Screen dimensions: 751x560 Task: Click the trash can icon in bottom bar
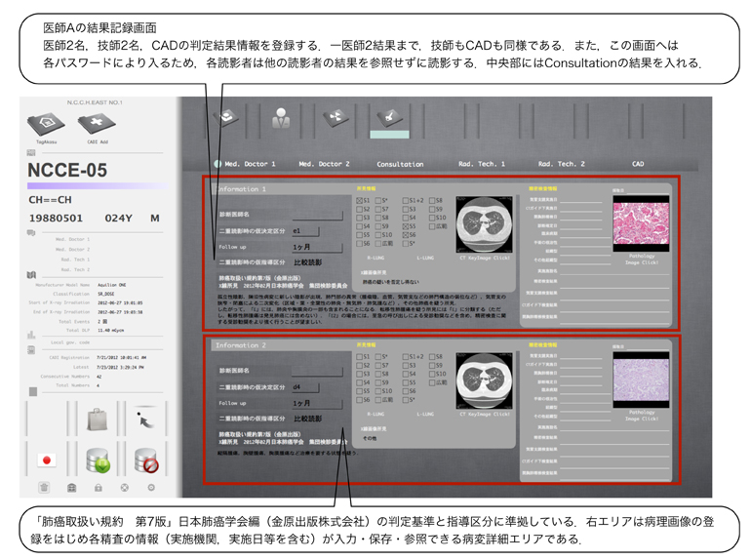coord(44,487)
